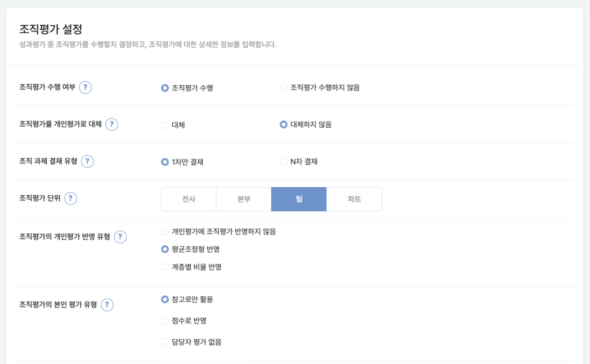Switch evaluation unit to 본부

pyautogui.click(x=244, y=199)
